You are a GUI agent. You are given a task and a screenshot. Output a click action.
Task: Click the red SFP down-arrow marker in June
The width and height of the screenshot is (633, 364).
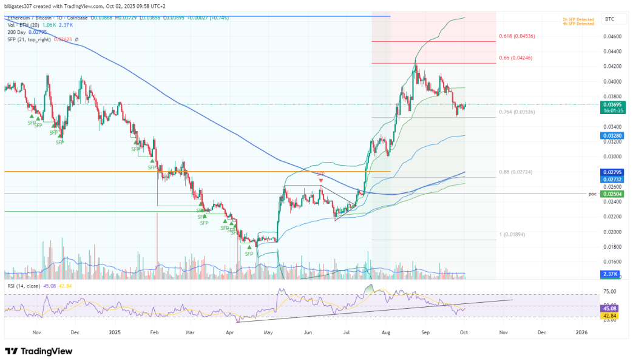coord(320,180)
